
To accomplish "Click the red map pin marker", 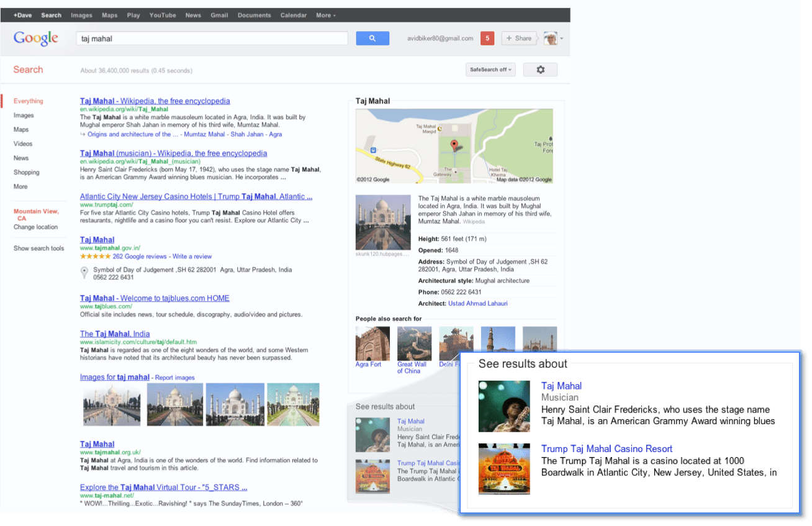I will [454, 146].
